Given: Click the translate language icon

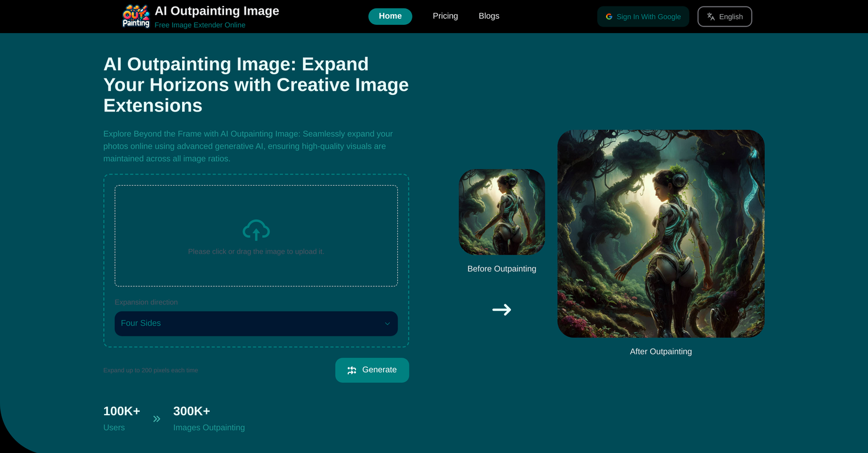Looking at the screenshot, I should 711,17.
